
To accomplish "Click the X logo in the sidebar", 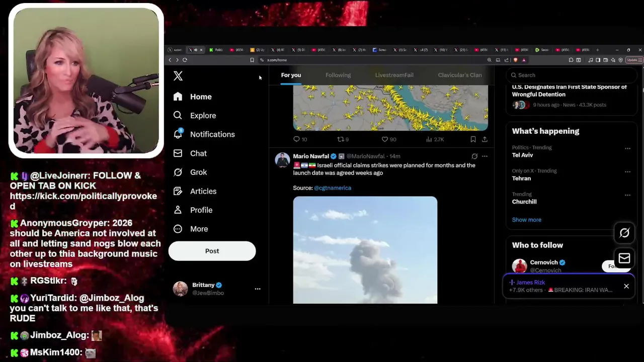I will pos(178,76).
